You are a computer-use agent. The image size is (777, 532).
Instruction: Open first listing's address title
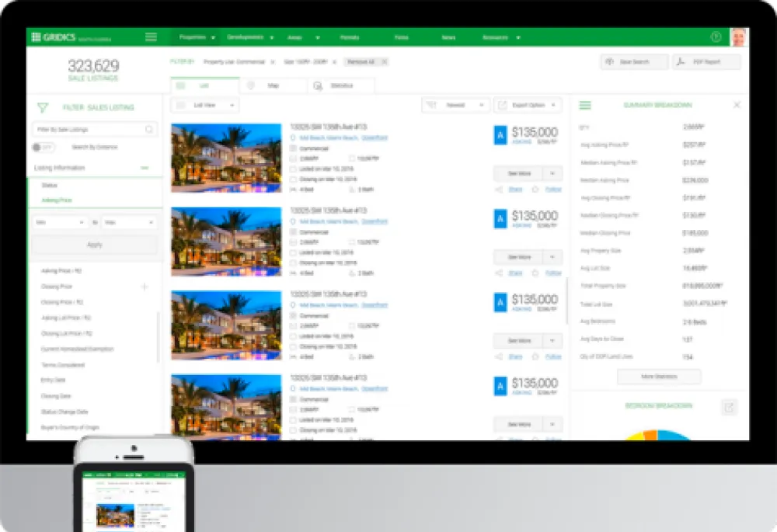[329, 127]
